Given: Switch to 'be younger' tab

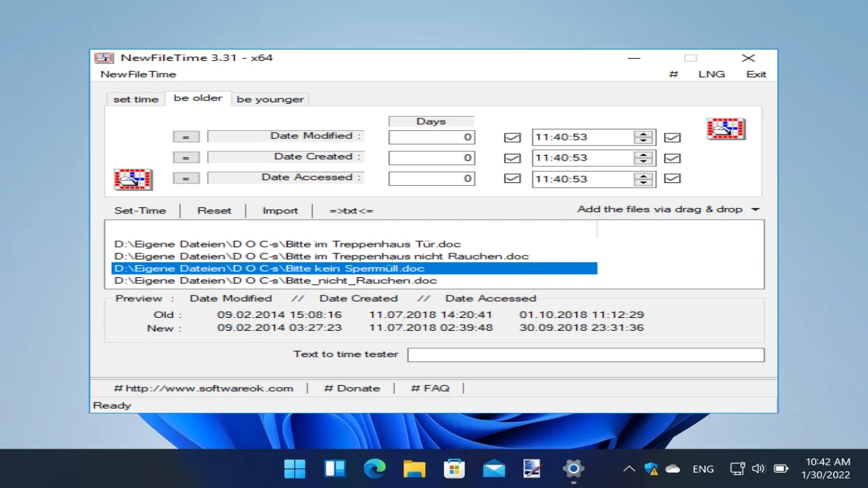Looking at the screenshot, I should click(x=270, y=99).
